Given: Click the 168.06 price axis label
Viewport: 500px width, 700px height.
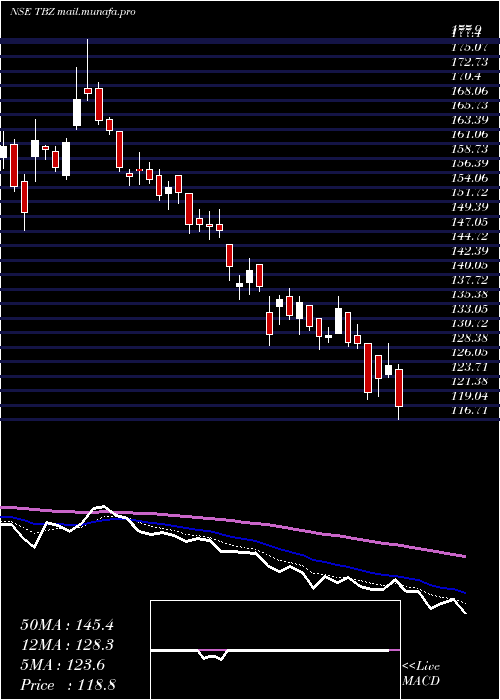Looking at the screenshot, I should point(470,91).
